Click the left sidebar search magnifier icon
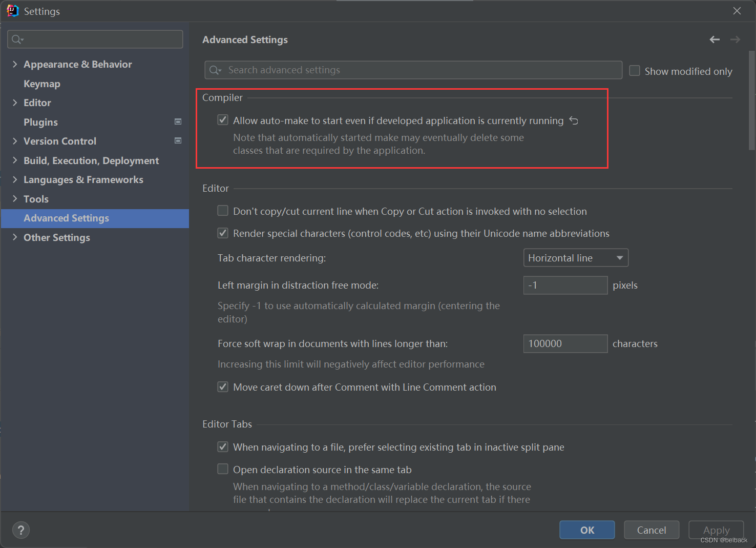The width and height of the screenshot is (756, 548). [17, 39]
